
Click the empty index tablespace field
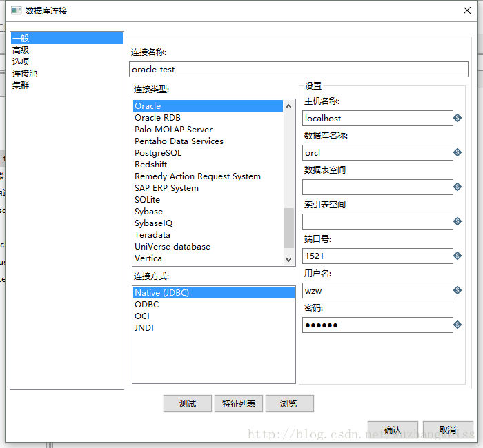coord(377,221)
